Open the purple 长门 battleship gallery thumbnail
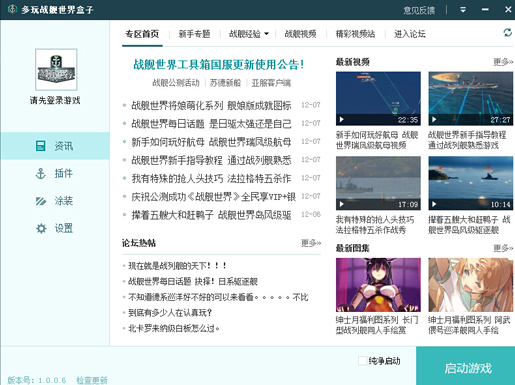 378,285
